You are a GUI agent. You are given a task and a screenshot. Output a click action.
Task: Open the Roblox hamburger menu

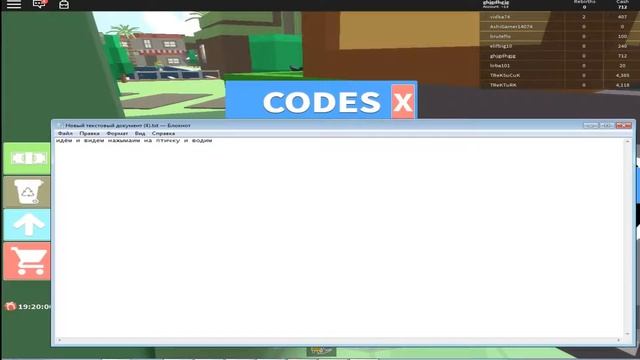[14, 4]
